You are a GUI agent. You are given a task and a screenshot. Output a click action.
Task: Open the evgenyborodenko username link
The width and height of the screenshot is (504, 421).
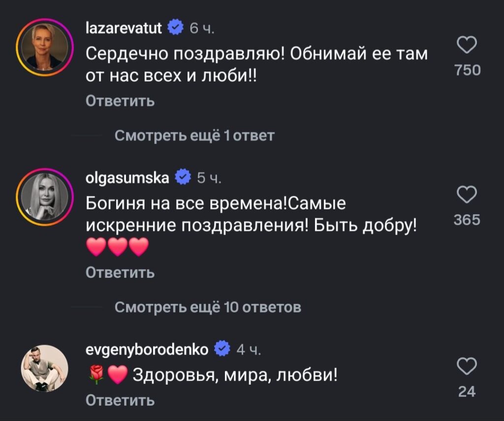[x=147, y=349]
